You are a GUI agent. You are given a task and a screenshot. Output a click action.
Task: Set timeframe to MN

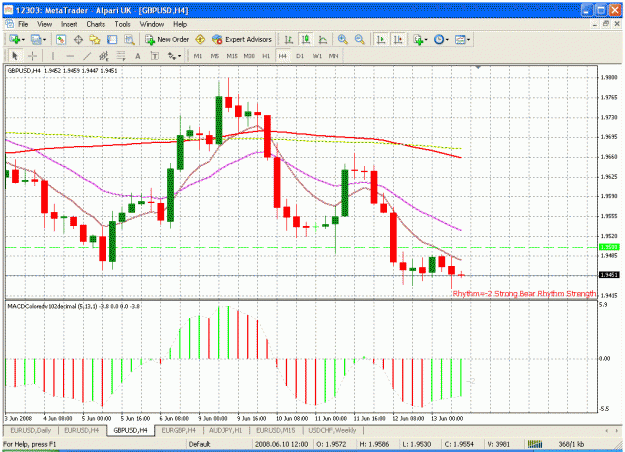[334, 56]
